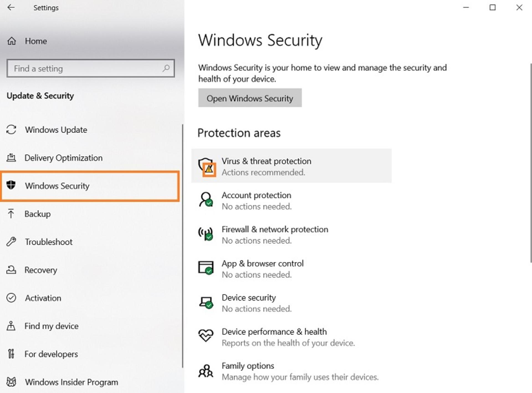Click the App & browser control window icon

tap(206, 268)
